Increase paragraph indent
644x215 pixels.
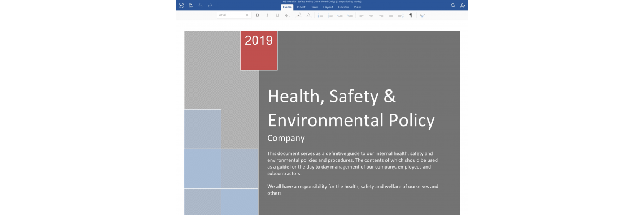click(x=350, y=15)
